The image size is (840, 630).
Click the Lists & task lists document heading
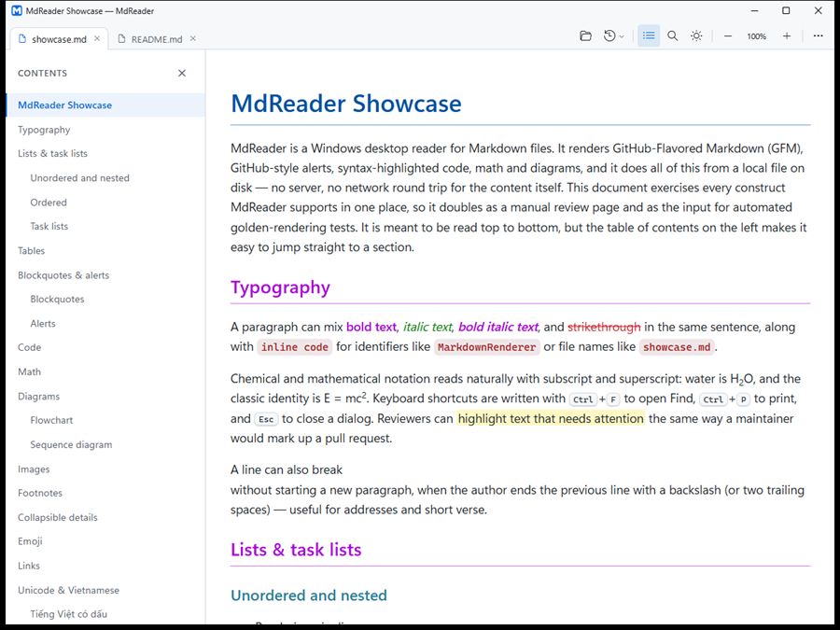296,550
